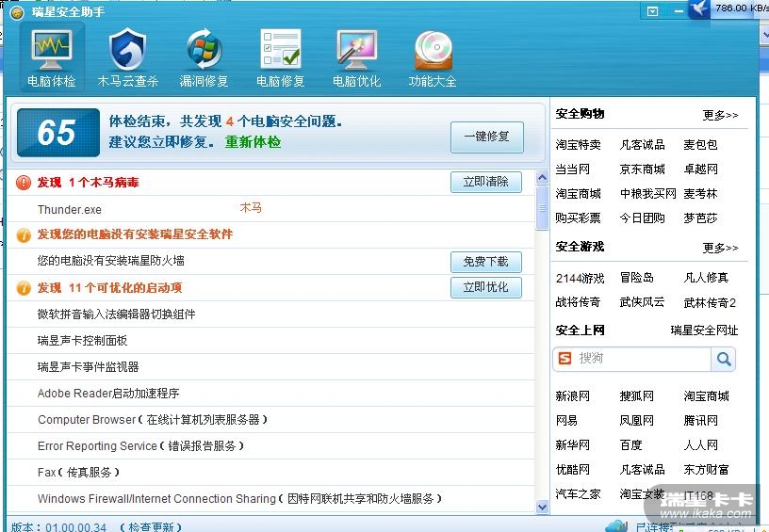This screenshot has height=532, width=769.
Task: Open 战将传奇 game link
Action: pos(579,303)
